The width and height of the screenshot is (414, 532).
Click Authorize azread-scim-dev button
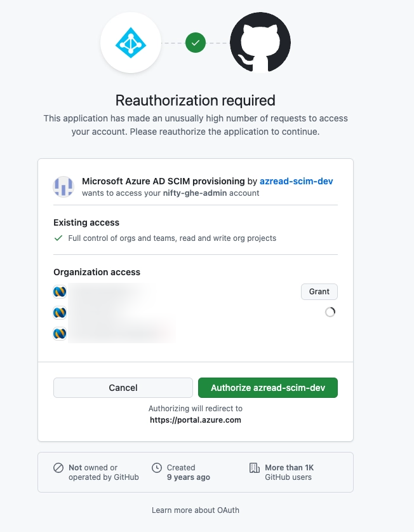click(267, 388)
